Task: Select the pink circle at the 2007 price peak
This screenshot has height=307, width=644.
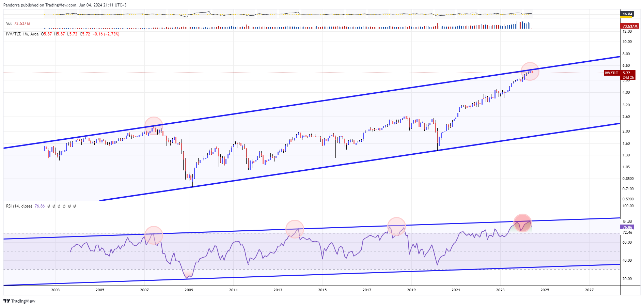Action: 154,126
